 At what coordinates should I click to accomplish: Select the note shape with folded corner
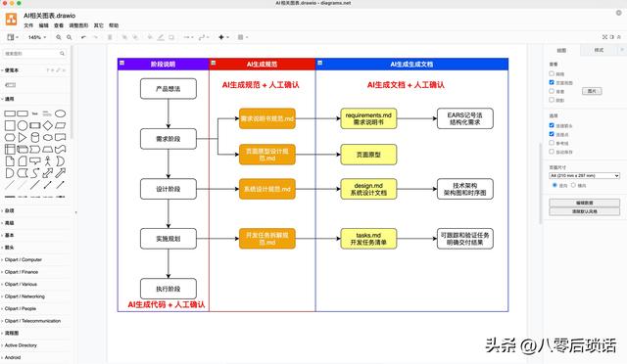click(x=10, y=161)
